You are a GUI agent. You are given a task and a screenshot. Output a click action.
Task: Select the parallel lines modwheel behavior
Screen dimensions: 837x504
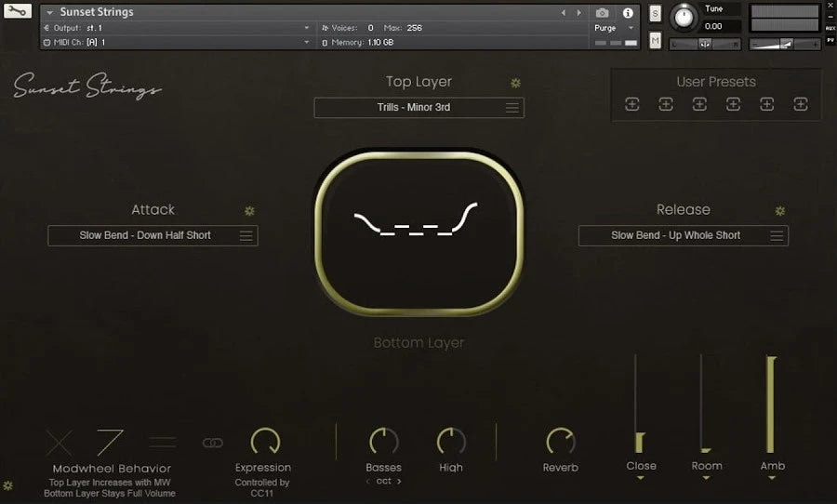(x=163, y=443)
